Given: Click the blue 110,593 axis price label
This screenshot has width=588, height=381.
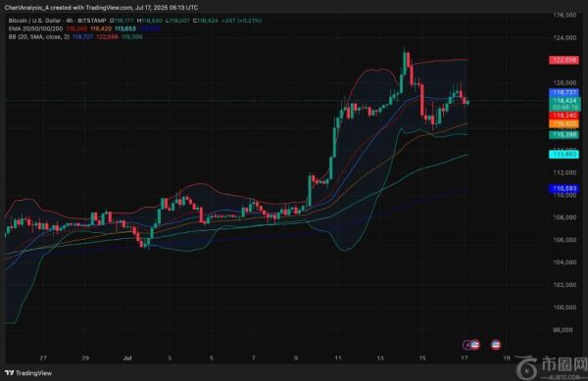Looking at the screenshot, I should [x=564, y=188].
